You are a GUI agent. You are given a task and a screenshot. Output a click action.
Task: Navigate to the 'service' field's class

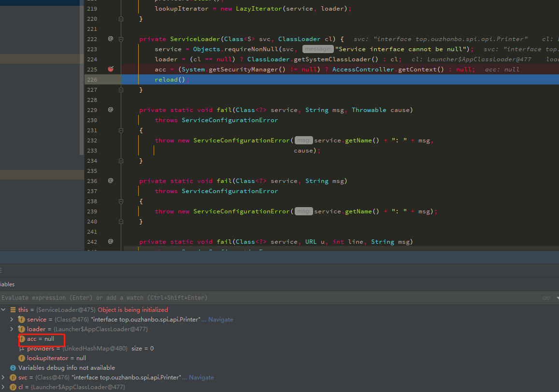click(x=221, y=319)
